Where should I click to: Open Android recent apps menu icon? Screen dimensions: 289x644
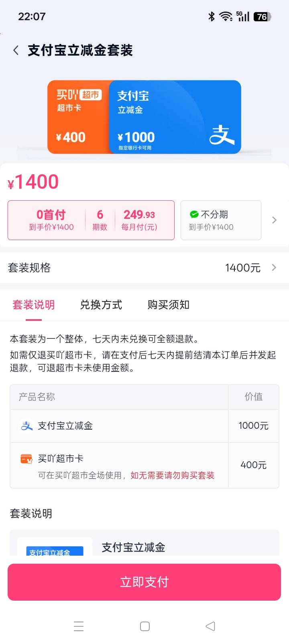coord(79,626)
